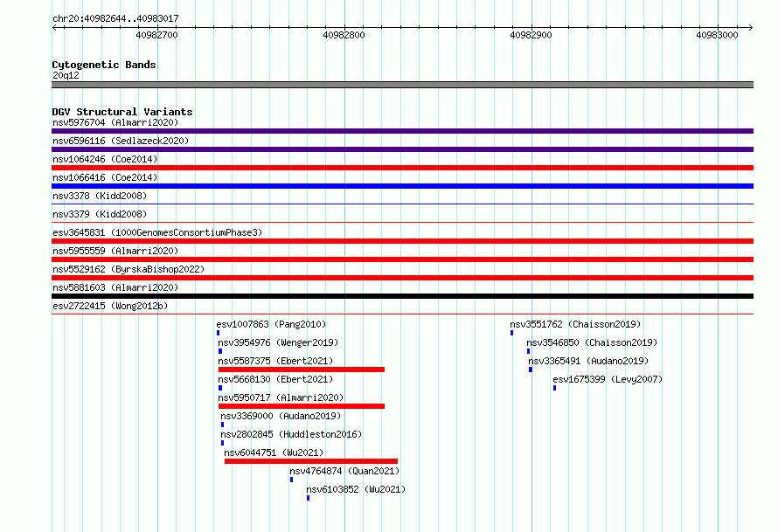Open esv1675399 (Levy2007) label
778x532 pixels.
[608, 379]
